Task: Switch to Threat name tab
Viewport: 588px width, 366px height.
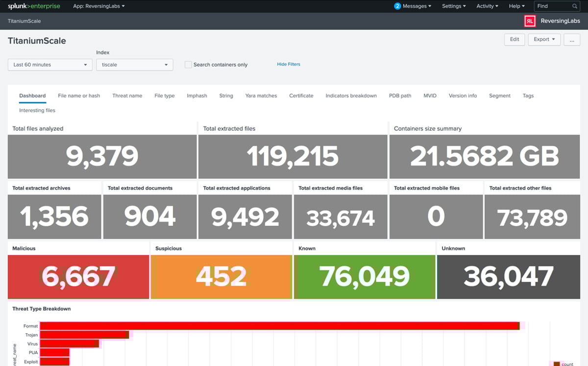Action: pyautogui.click(x=127, y=96)
